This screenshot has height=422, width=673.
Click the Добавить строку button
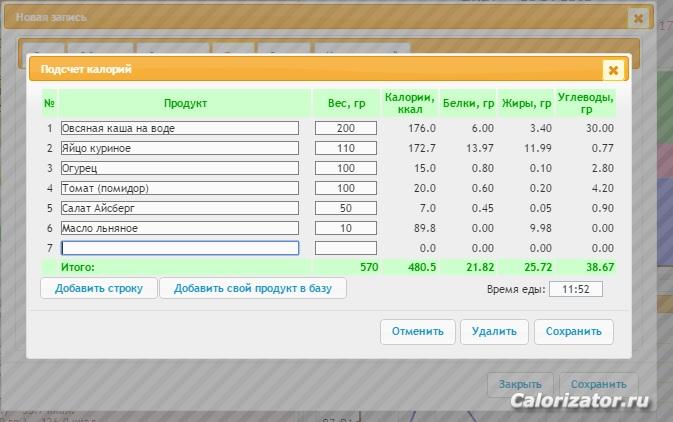click(99, 288)
